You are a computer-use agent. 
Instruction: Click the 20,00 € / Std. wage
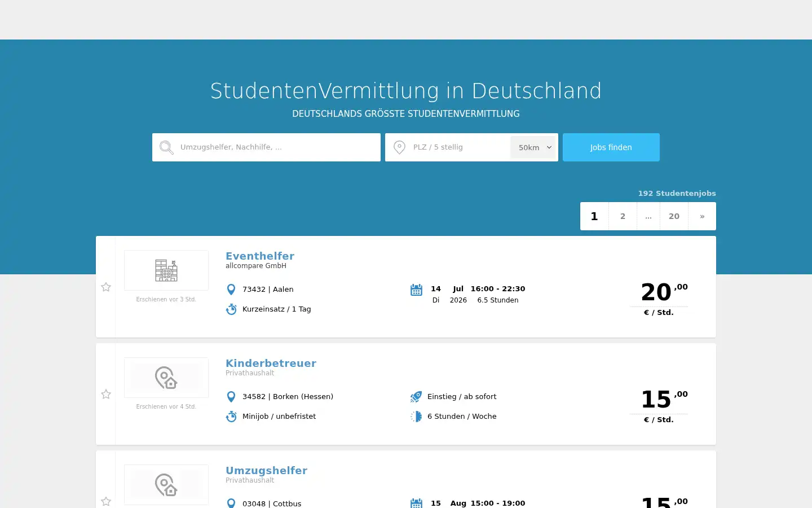tap(659, 298)
